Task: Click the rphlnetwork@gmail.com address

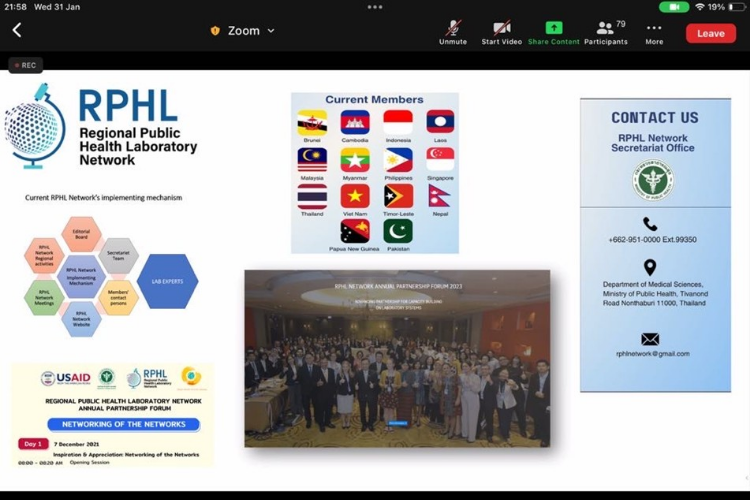Action: click(x=652, y=354)
